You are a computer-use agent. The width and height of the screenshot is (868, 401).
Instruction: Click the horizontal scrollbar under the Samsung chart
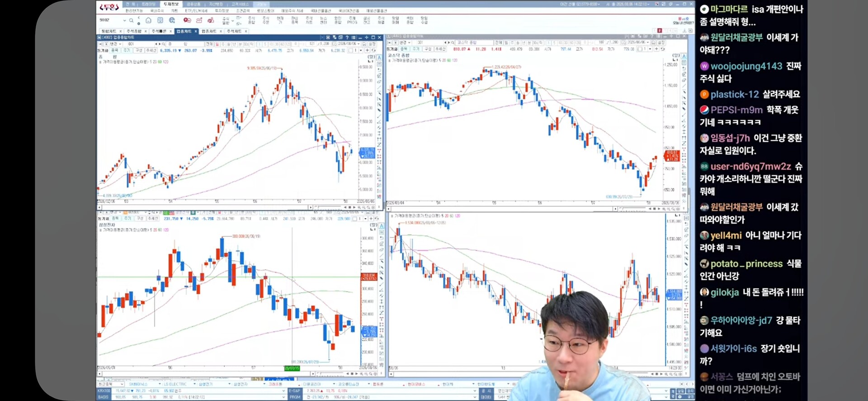(x=206, y=374)
